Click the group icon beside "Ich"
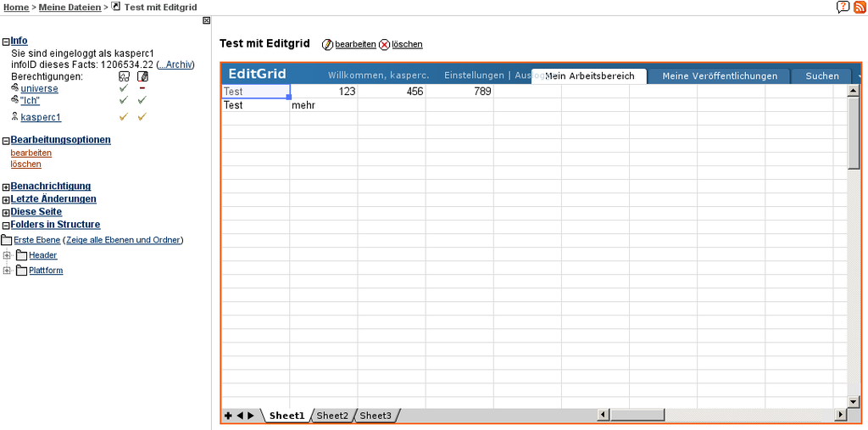Screen dimensions: 868x430 pos(15,100)
